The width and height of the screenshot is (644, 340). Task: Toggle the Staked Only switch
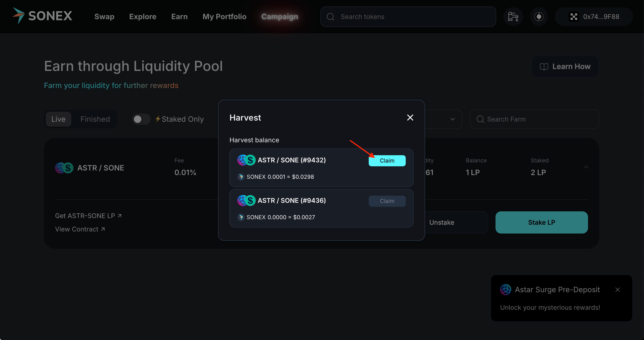[141, 119]
